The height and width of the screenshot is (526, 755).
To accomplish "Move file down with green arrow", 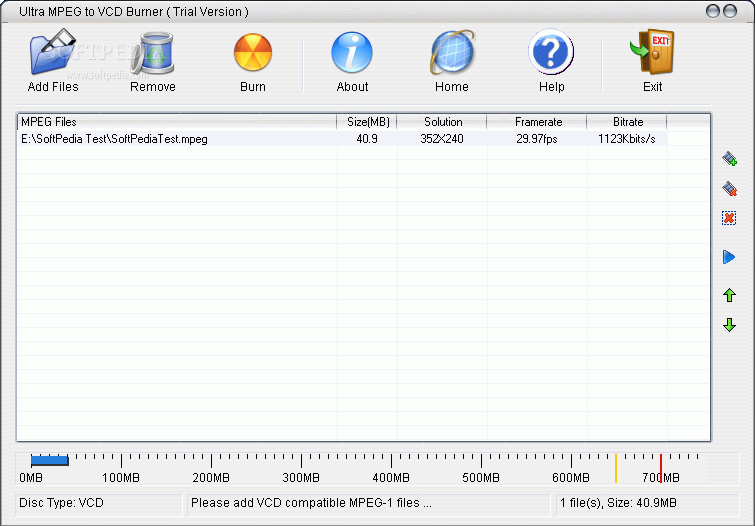I will pos(729,325).
